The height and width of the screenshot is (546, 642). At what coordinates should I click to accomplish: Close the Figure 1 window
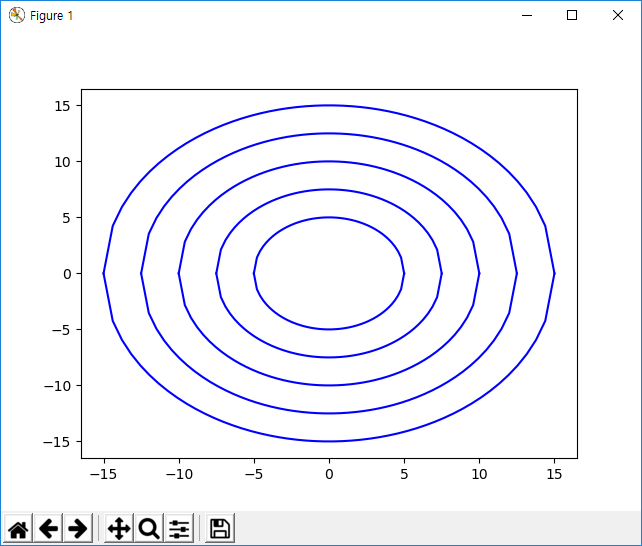(x=618, y=15)
